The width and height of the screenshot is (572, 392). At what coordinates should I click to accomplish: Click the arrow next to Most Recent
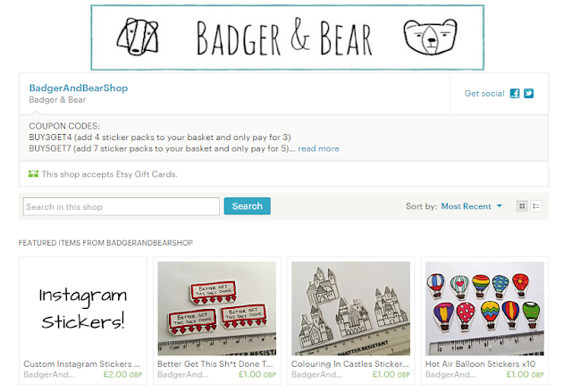pos(500,206)
